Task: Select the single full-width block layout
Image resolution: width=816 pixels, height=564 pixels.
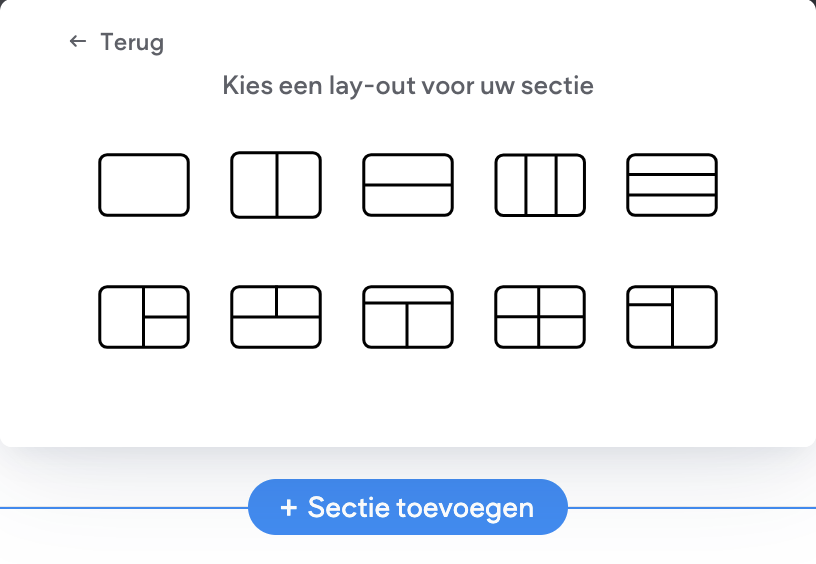Action: click(x=144, y=185)
